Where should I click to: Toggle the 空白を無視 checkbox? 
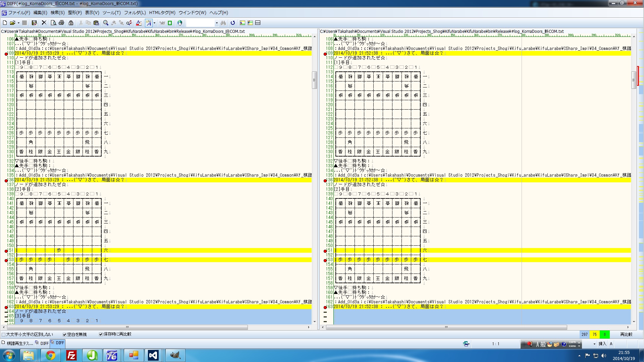(64, 335)
